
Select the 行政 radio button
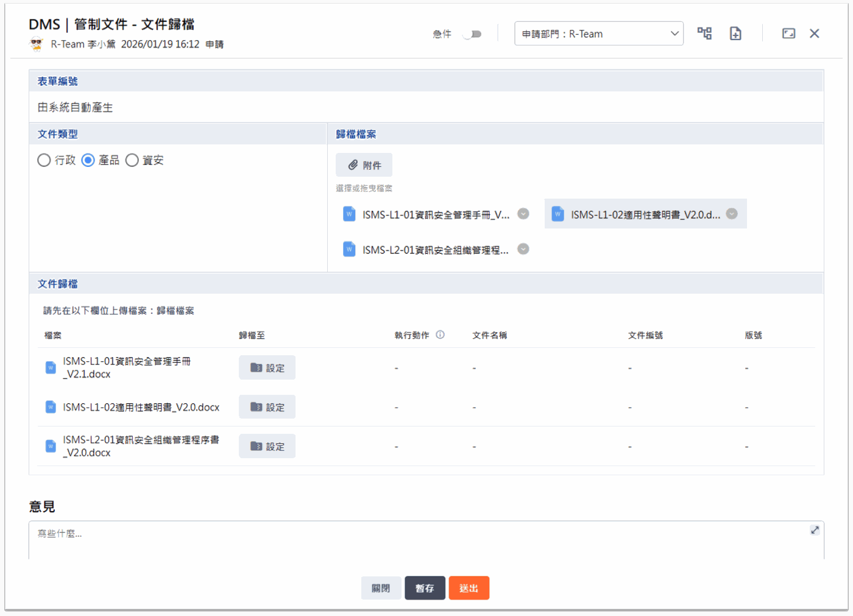pyautogui.click(x=44, y=160)
